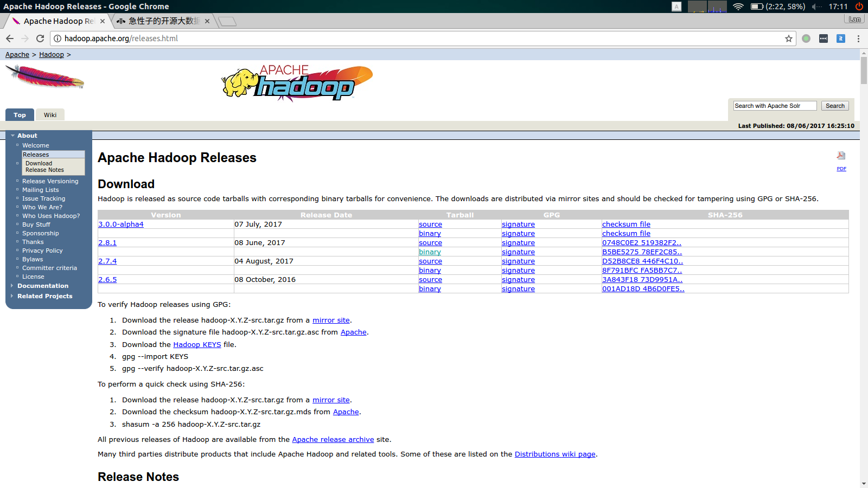
Task: Reload the page with the refresh icon
Action: click(40, 38)
